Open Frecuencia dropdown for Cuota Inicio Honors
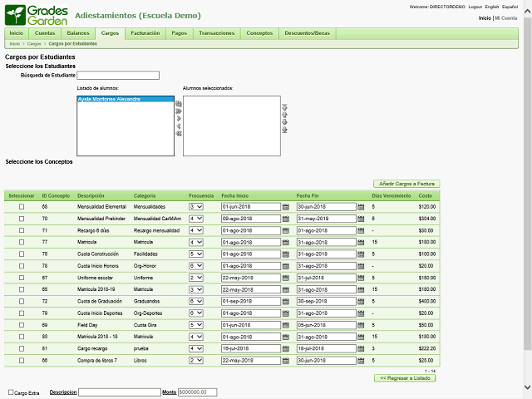The image size is (532, 399). (196, 266)
